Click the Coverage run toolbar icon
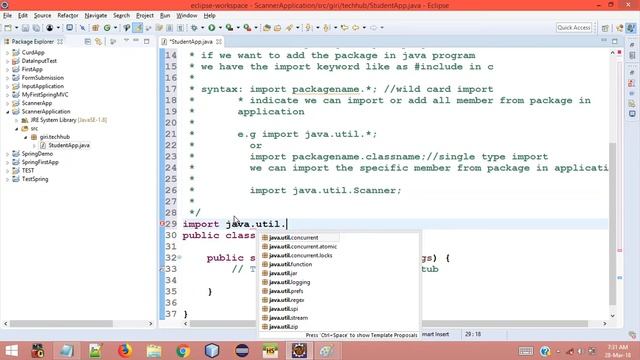Screen dimensions: 640x360 (x=229, y=28)
